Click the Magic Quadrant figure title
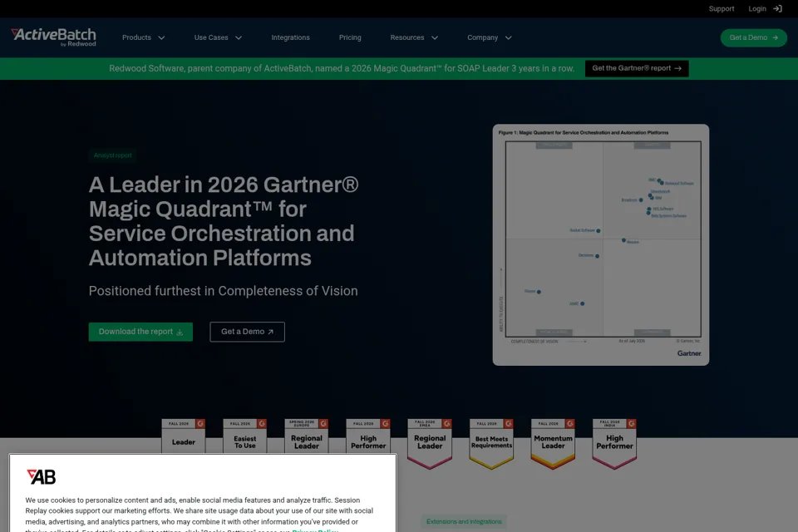 (x=584, y=132)
